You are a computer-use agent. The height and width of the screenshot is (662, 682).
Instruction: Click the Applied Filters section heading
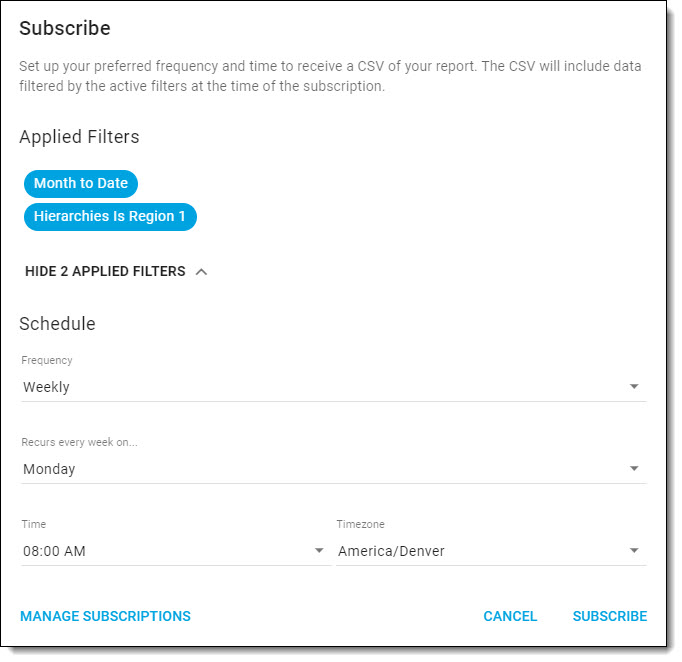coord(79,136)
